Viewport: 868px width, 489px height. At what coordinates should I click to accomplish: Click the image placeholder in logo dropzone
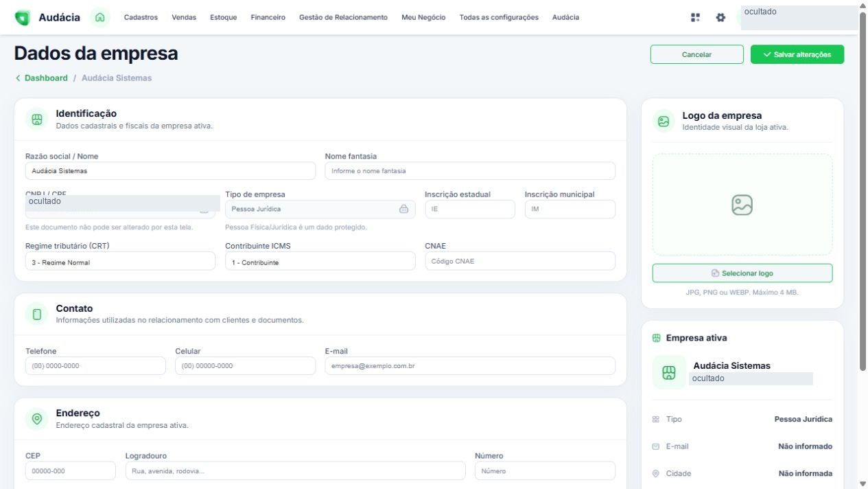(742, 205)
